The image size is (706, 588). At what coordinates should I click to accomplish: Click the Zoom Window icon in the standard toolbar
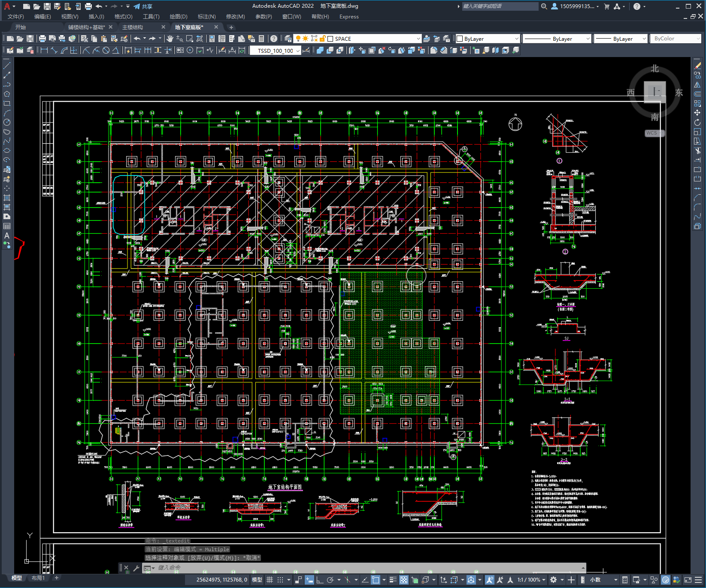[190, 39]
